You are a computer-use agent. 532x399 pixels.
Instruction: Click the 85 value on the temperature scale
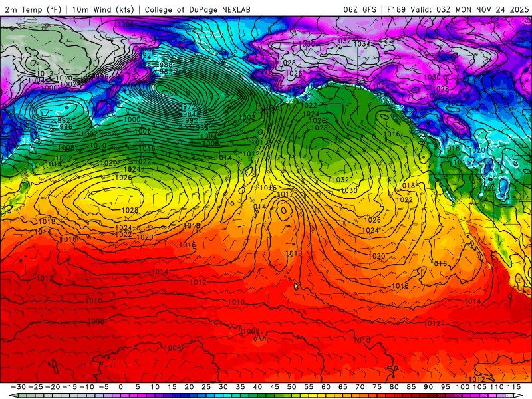(x=410, y=387)
